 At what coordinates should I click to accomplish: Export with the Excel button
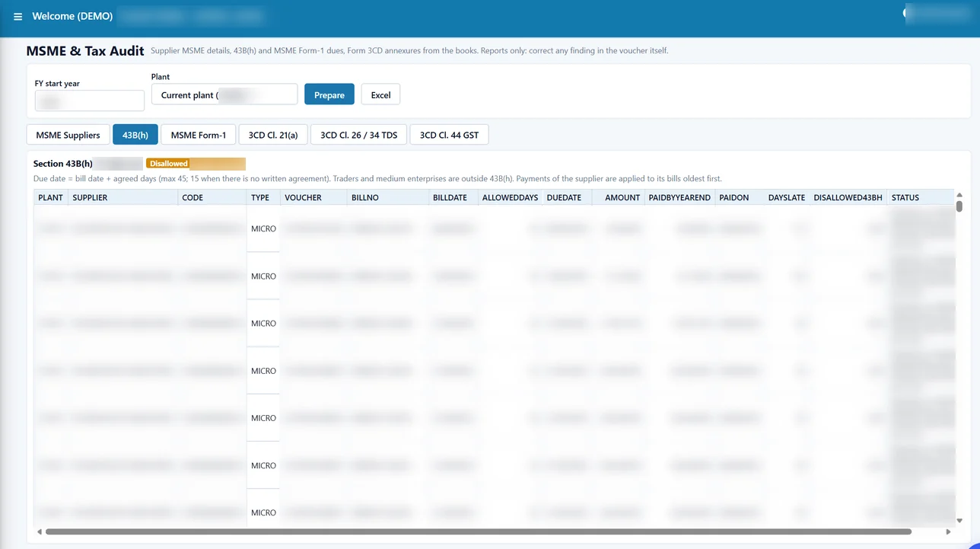(x=380, y=94)
